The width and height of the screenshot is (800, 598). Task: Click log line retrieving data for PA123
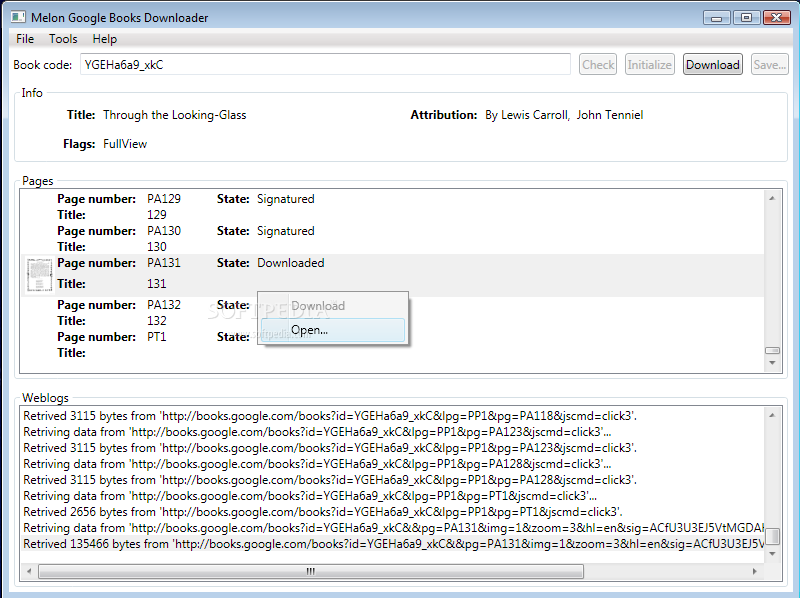point(317,432)
